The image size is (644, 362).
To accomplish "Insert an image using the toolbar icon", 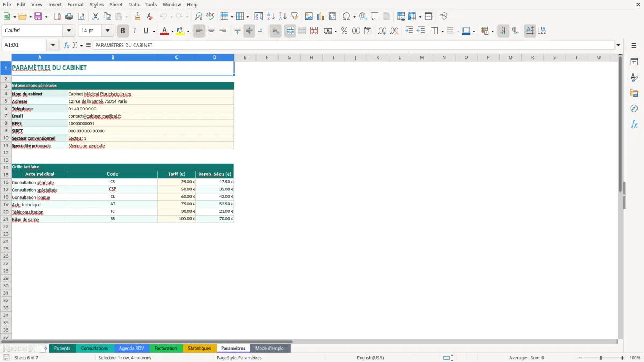I will 309,17.
